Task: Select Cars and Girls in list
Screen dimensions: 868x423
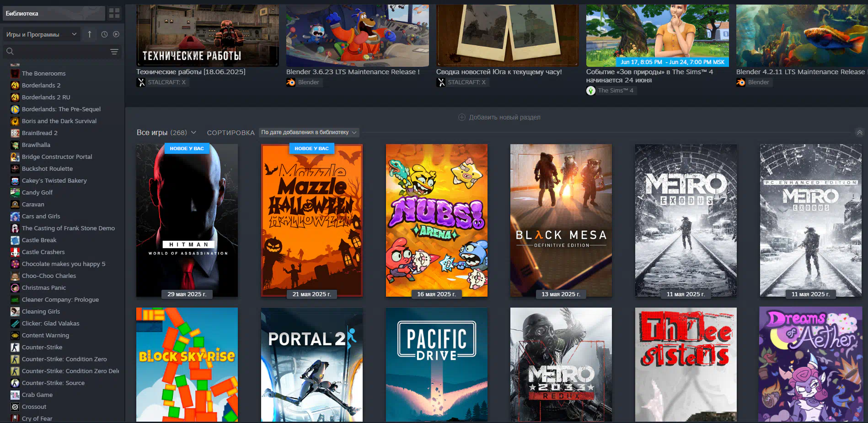Action: [x=41, y=216]
